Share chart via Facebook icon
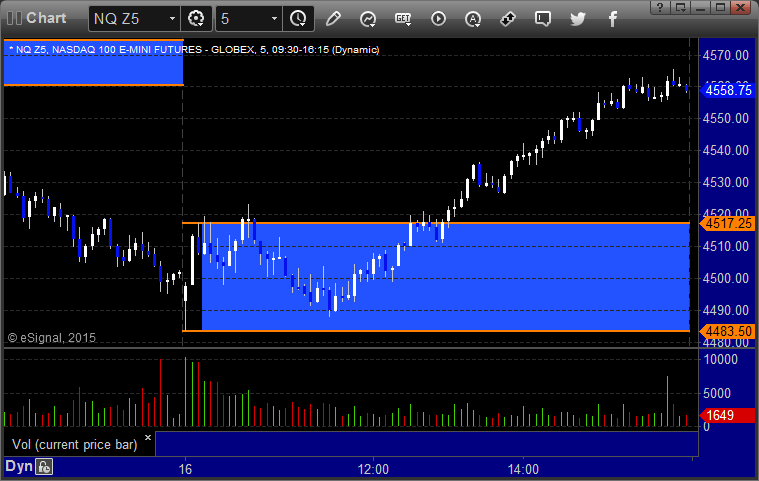Screen dimensions: 759x481 (613, 19)
